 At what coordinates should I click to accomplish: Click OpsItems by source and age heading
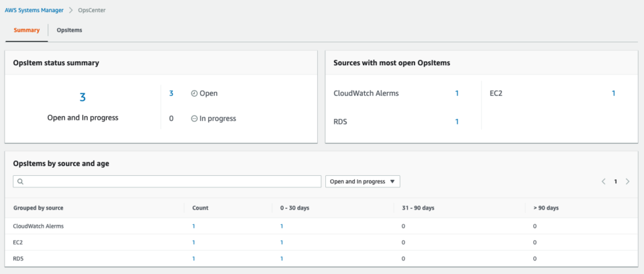click(x=61, y=163)
